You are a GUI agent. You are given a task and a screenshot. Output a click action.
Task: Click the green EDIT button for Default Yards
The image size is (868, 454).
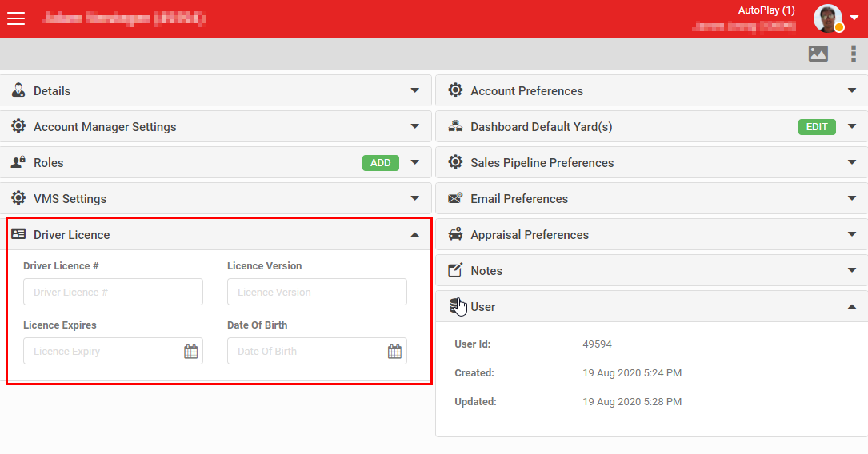pyautogui.click(x=817, y=126)
